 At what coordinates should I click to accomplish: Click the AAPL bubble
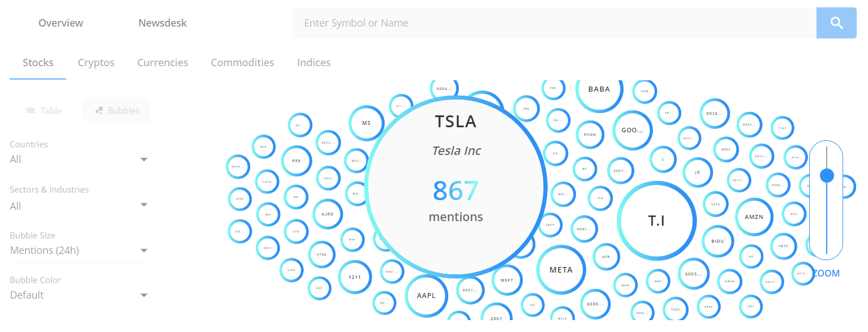(x=427, y=296)
